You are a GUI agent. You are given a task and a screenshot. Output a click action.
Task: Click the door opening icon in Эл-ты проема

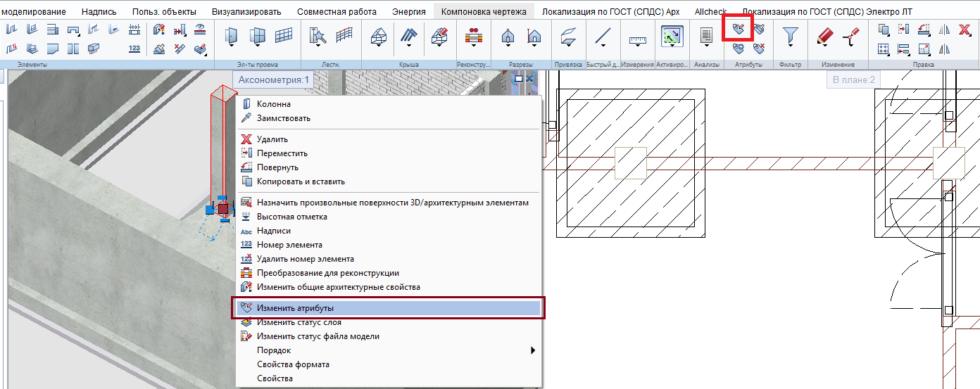click(232, 35)
